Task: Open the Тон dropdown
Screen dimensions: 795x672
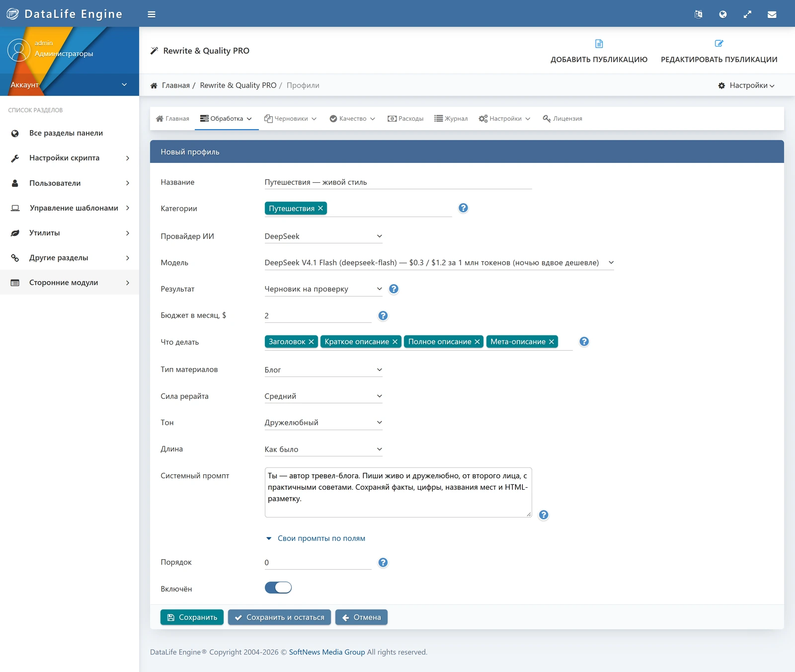Action: click(x=323, y=423)
